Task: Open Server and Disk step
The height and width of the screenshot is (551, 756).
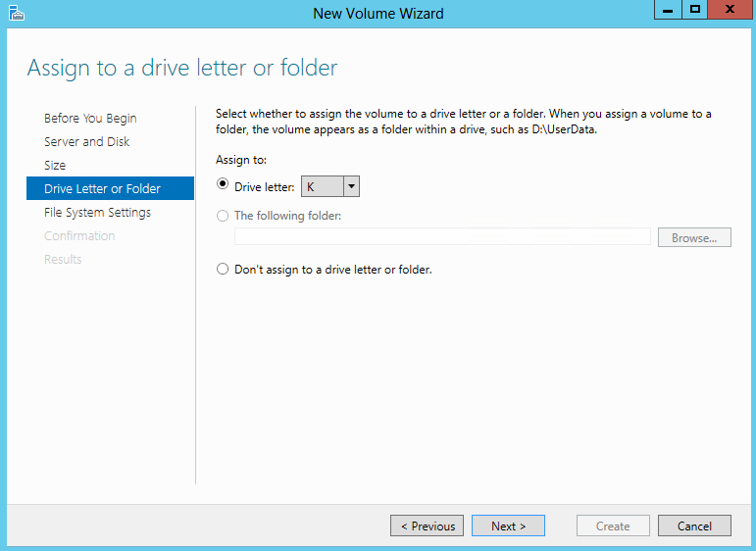Action: (x=87, y=142)
